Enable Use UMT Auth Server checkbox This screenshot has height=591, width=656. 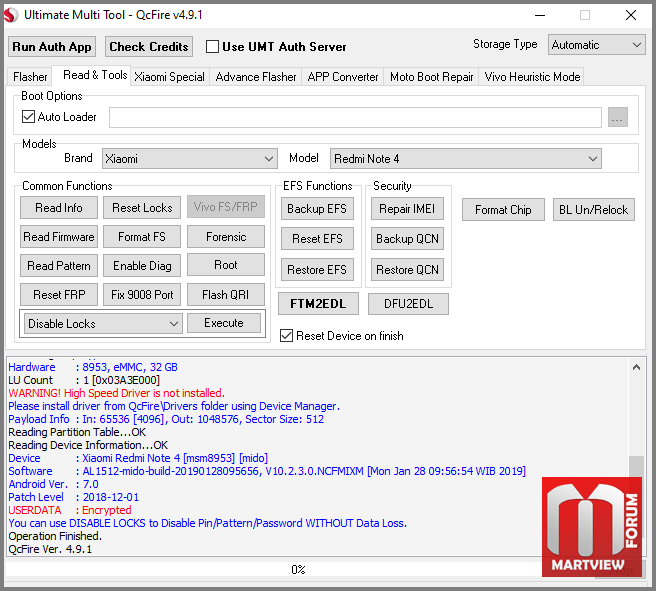212,46
